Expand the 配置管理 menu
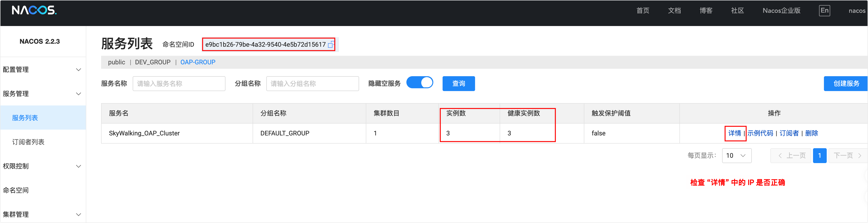 pos(43,69)
